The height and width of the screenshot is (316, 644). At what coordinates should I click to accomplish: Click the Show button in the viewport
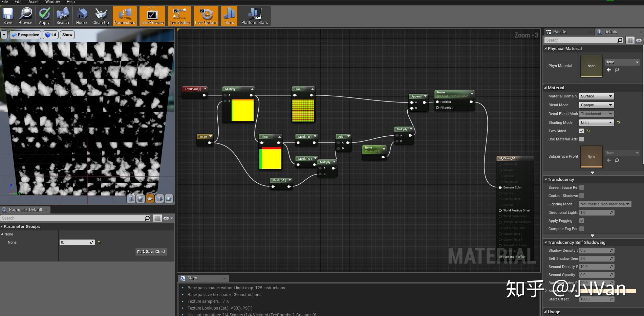tap(67, 35)
